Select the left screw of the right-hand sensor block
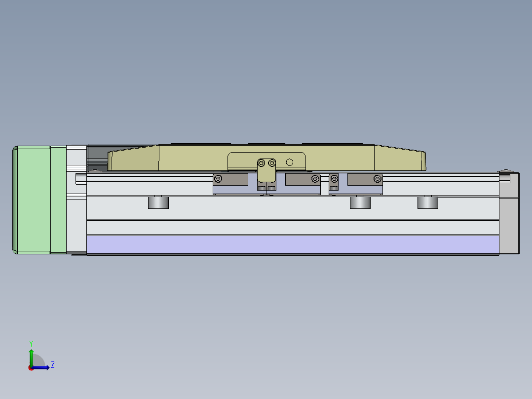The image size is (532, 399). (x=334, y=179)
